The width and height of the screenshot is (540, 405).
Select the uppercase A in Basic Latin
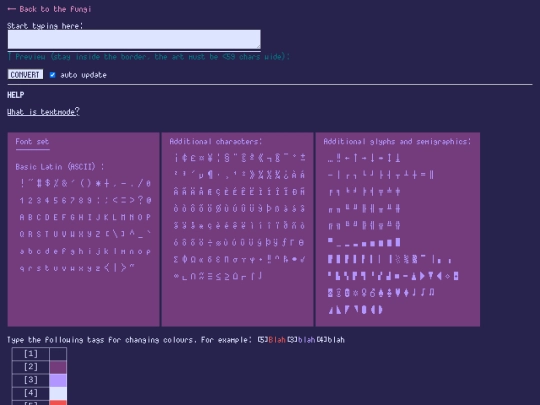point(22,217)
